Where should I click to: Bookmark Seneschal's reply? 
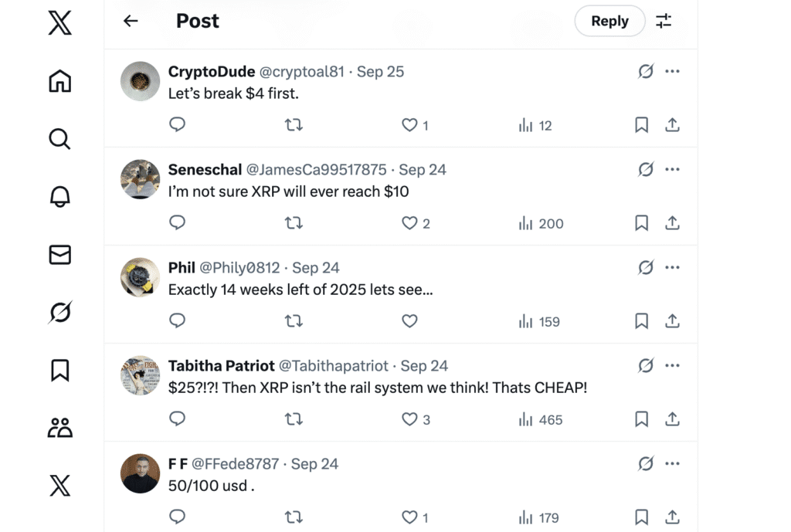pos(641,223)
